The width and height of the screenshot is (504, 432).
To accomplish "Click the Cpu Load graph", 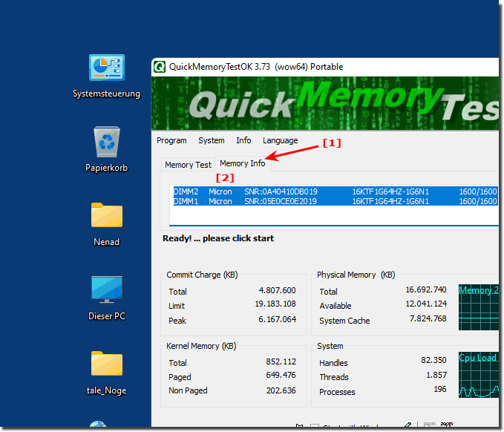I will pos(478,375).
